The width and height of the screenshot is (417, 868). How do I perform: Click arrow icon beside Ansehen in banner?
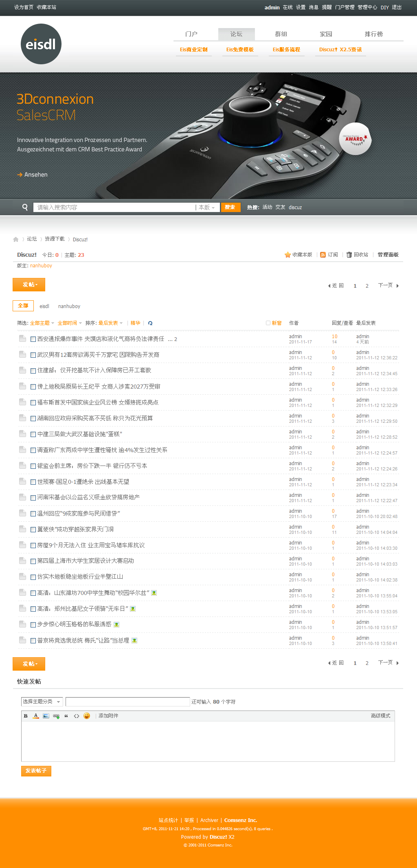(x=20, y=175)
